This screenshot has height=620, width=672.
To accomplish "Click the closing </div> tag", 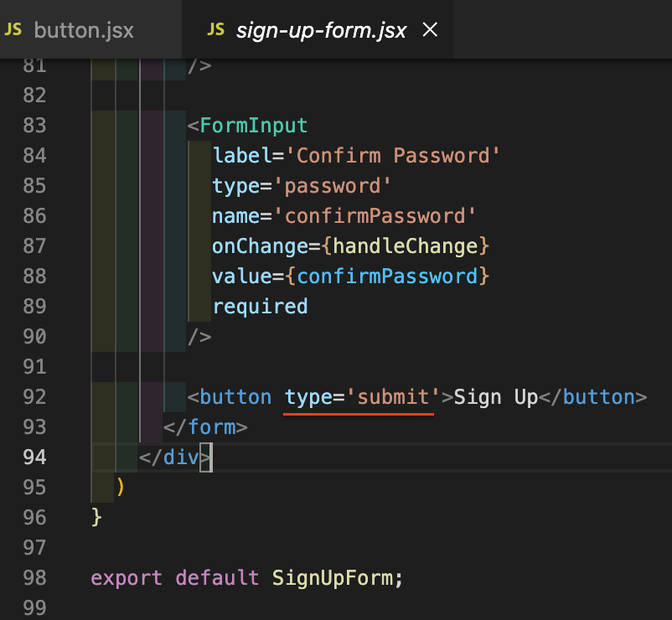I will [175, 457].
